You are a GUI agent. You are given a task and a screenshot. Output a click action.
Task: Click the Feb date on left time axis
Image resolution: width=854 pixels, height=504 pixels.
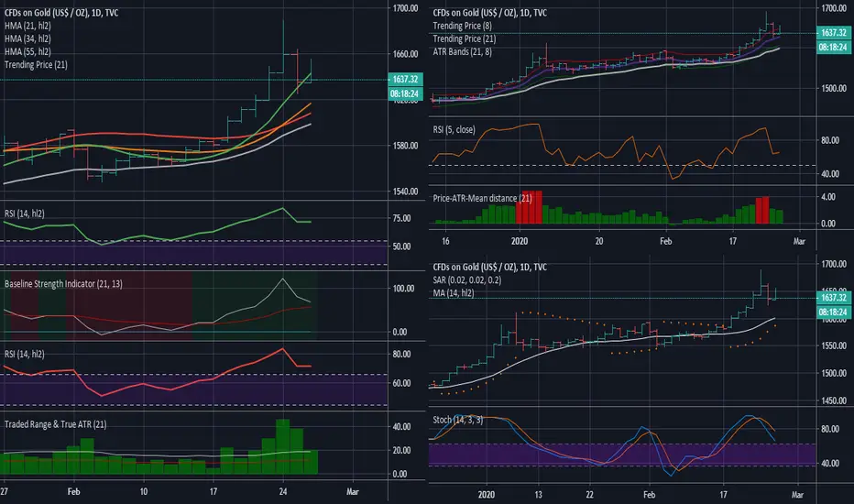tap(73, 491)
